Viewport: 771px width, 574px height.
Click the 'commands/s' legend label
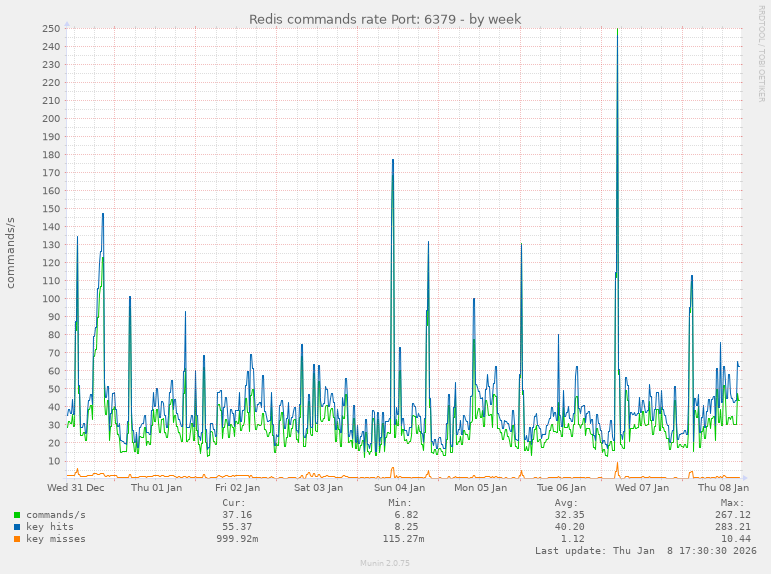[56, 515]
